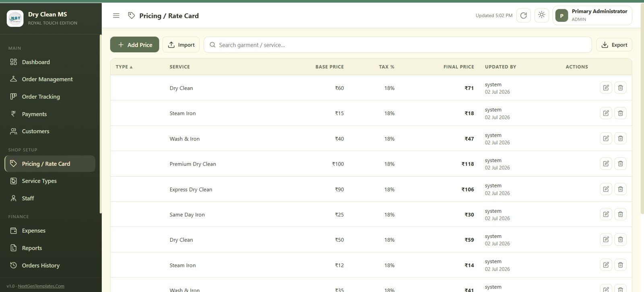Click the Same Day Iron service cell
The height and width of the screenshot is (292, 644).
(x=187, y=215)
